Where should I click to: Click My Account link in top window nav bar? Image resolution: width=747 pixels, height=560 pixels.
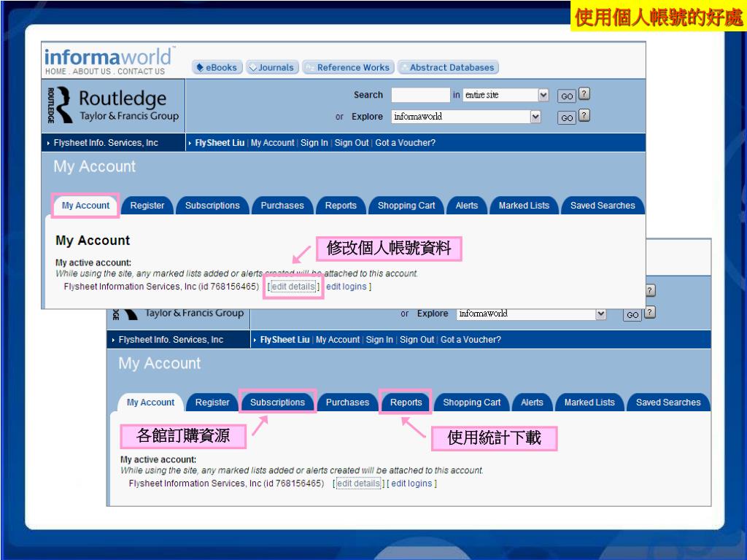coord(273,143)
